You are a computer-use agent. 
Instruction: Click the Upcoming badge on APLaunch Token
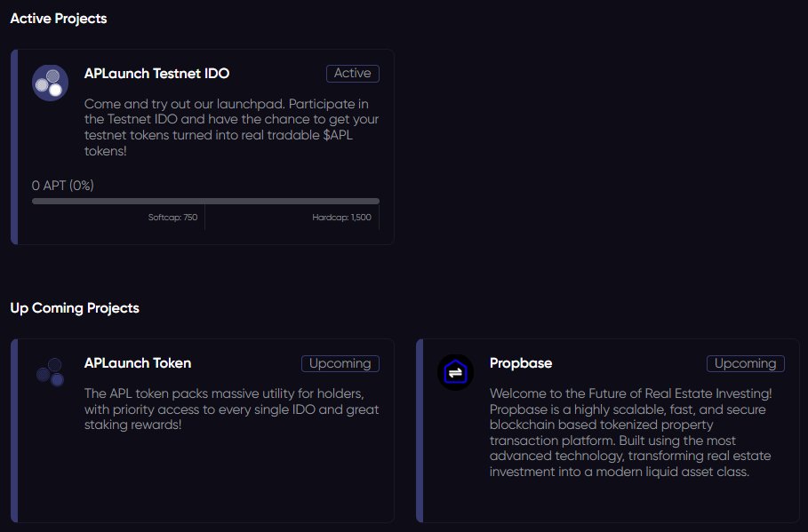tap(340, 363)
